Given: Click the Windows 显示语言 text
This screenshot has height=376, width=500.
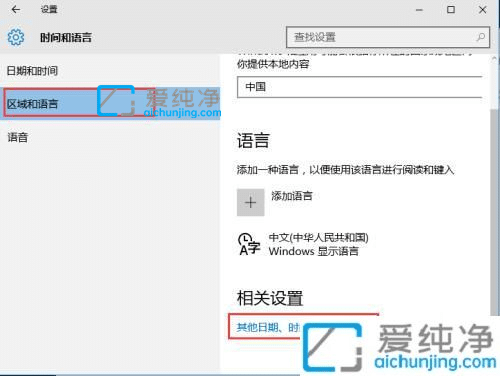Looking at the screenshot, I should click(313, 251).
